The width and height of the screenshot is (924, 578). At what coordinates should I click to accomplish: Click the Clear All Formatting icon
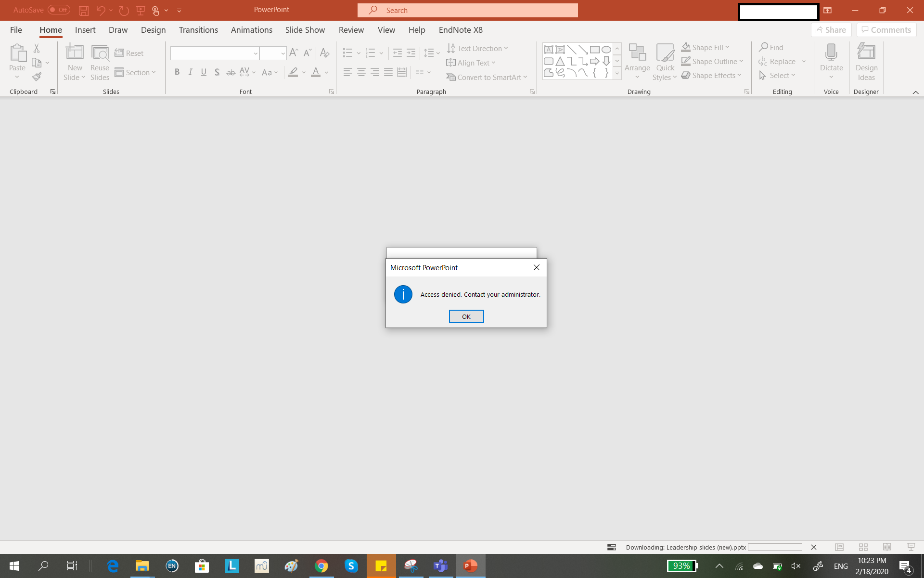tap(324, 53)
